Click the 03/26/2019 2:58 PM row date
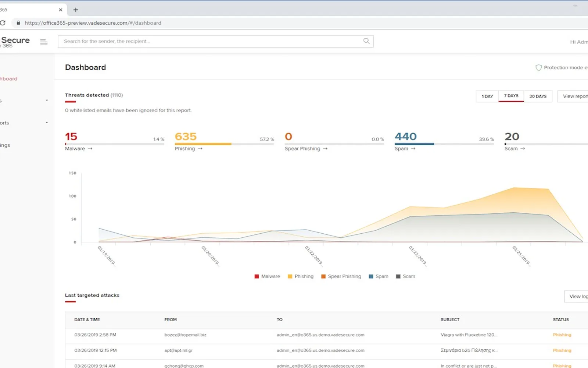The width and height of the screenshot is (588, 368). (x=95, y=335)
